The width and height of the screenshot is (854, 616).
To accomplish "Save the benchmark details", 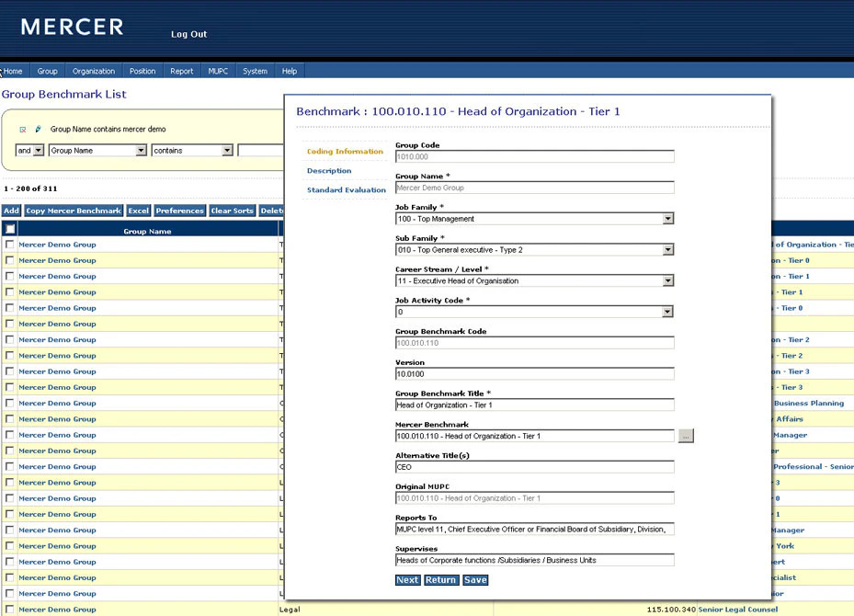I will (475, 580).
